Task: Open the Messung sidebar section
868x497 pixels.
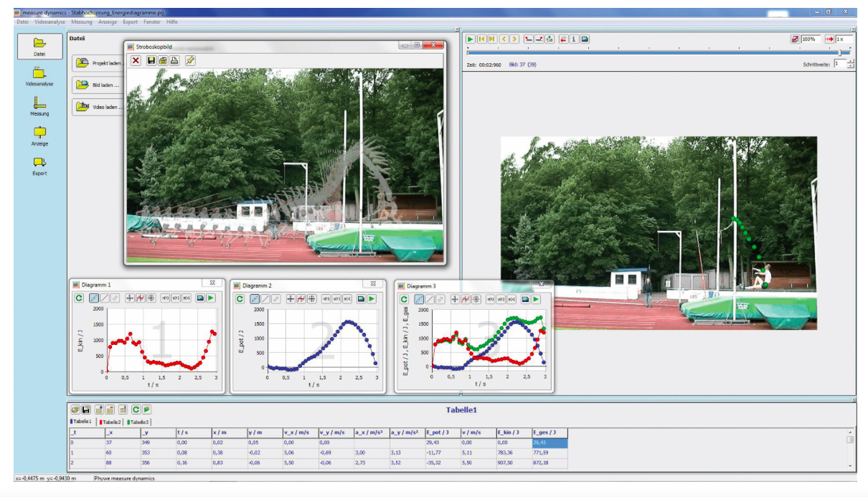Action: pyautogui.click(x=39, y=106)
